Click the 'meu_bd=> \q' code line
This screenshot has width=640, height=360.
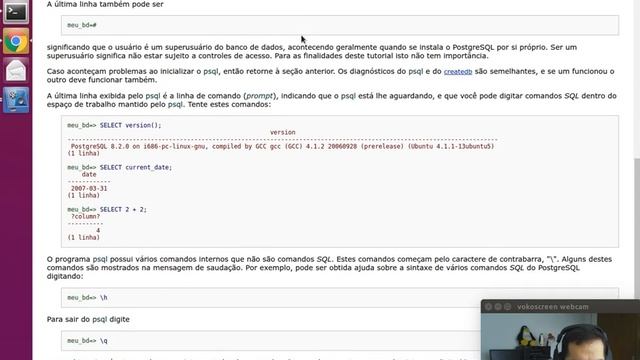point(87,340)
